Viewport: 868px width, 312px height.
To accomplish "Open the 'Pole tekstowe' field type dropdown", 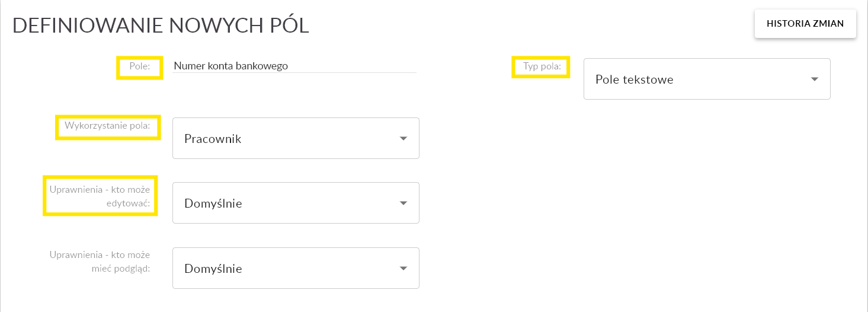I will tap(706, 79).
